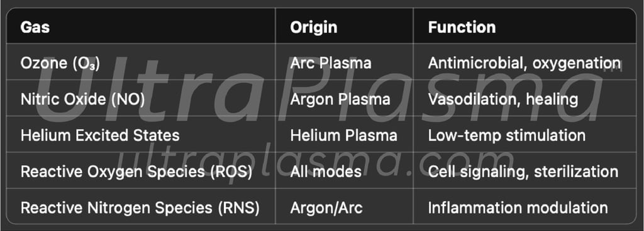Click the Function column header
The width and height of the screenshot is (644, 231).
coord(525,26)
